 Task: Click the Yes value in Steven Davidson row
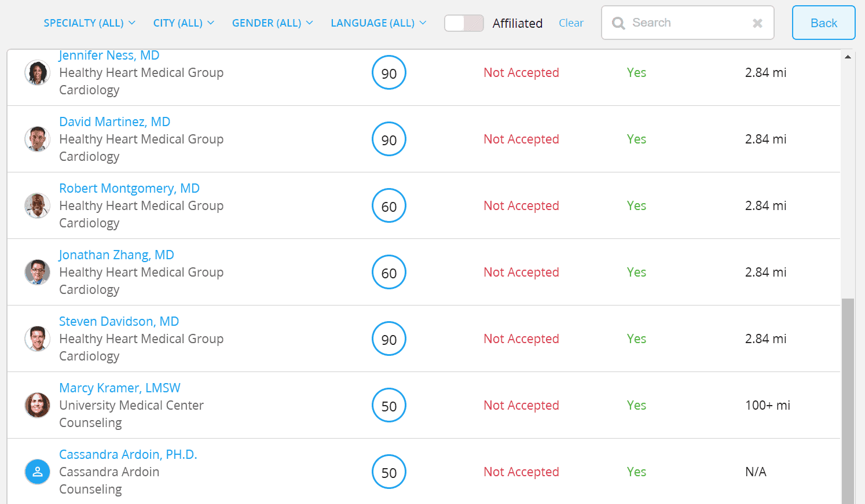pyautogui.click(x=636, y=339)
